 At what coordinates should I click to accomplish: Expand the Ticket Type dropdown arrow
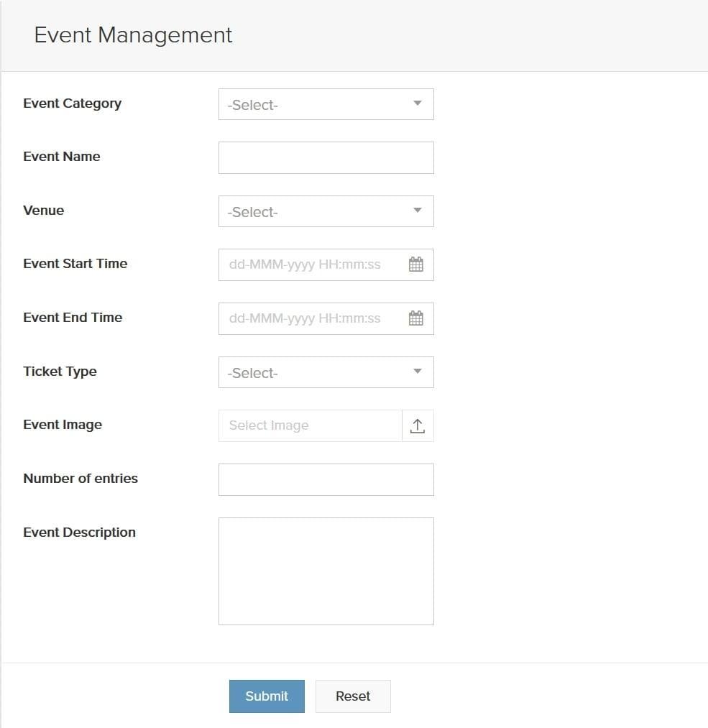[x=418, y=371]
